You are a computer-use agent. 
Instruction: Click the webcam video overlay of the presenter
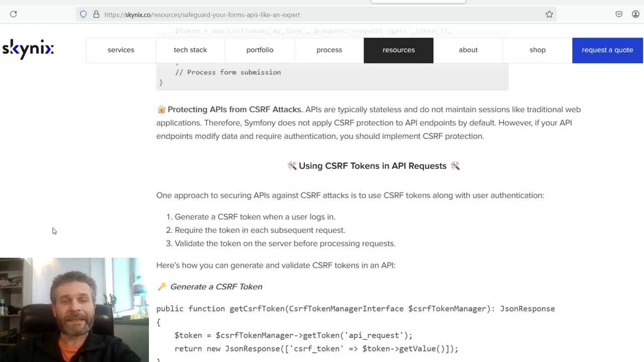(x=74, y=310)
